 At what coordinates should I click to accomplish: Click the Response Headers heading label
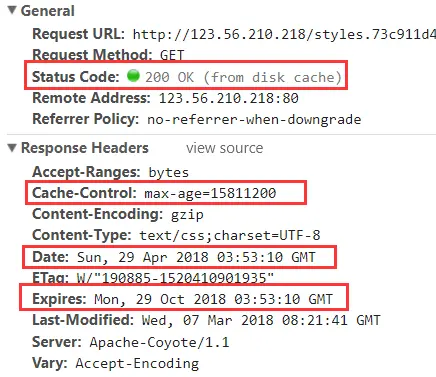pos(85,148)
